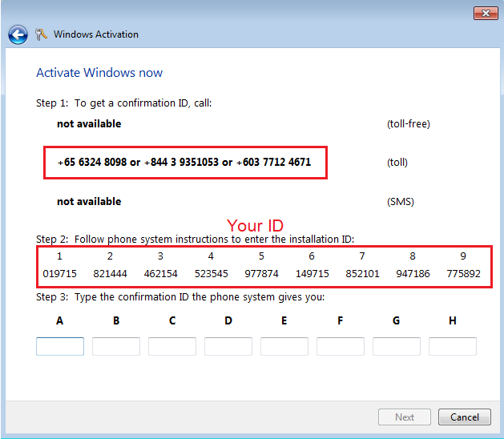Focus confirmation ID field E
Viewport: 504px width, 439px height.
(x=284, y=346)
